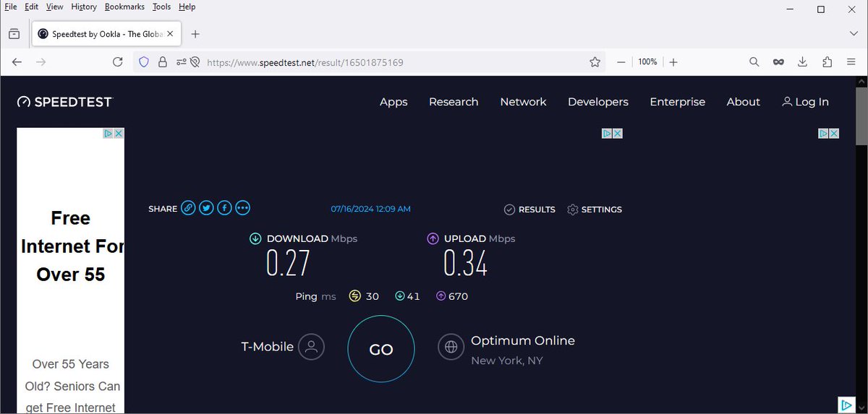Viewport: 868px width, 414px height.
Task: Open the Downloads panel
Action: (x=802, y=62)
